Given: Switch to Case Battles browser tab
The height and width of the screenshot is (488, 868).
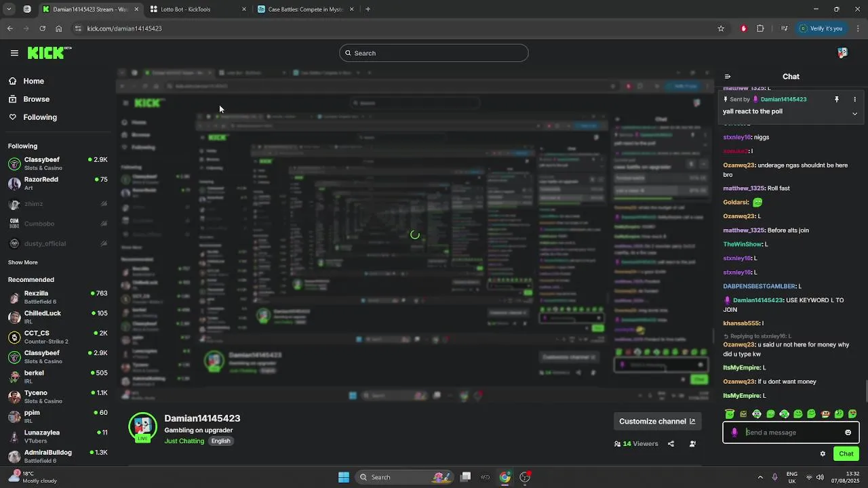Looking at the screenshot, I should (306, 9).
